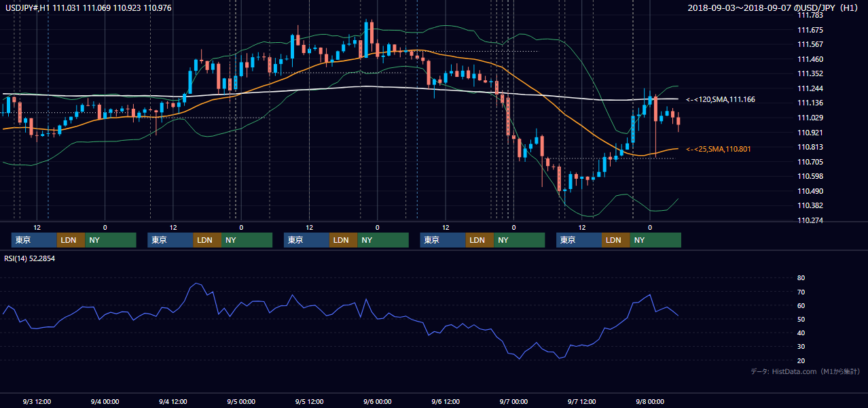Click price axis value 110.813
This screenshot has height=408, width=868.
[810, 147]
